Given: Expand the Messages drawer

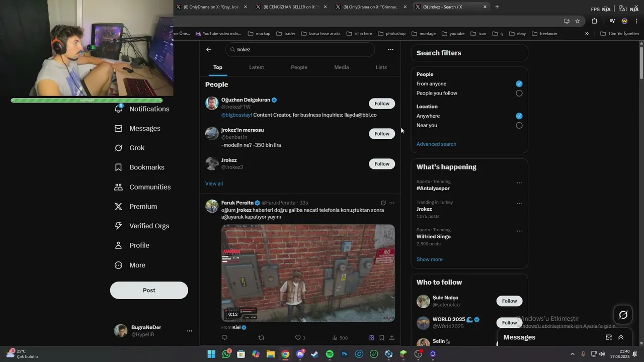Looking at the screenshot, I should point(621,337).
